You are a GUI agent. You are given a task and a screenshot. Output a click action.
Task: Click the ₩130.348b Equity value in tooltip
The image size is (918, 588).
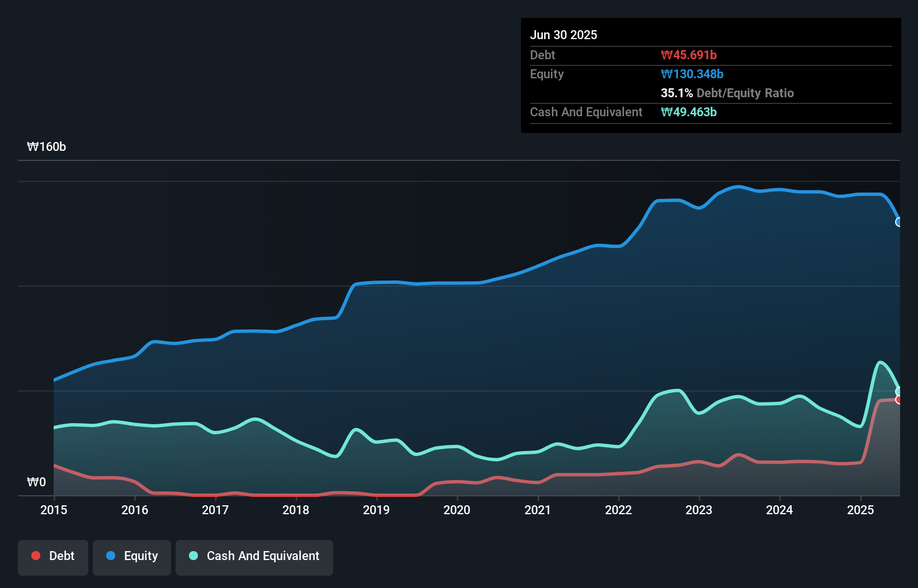(692, 74)
